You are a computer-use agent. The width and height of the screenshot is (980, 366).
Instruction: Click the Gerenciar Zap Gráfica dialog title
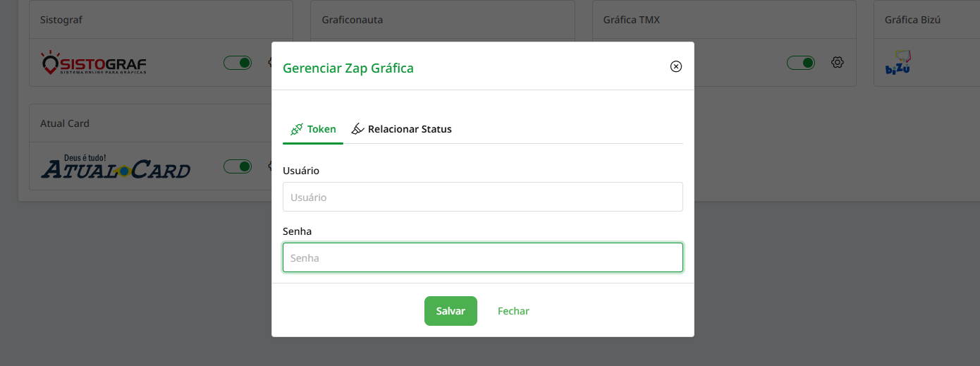point(348,68)
